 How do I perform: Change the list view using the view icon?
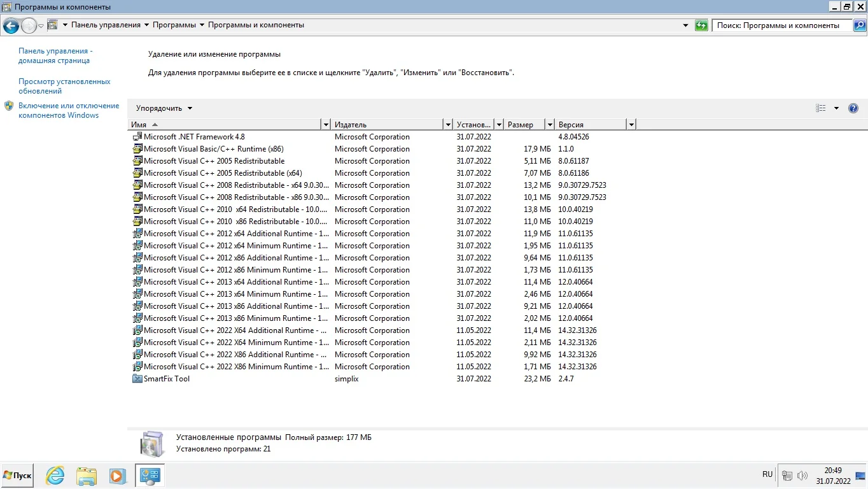coord(821,108)
